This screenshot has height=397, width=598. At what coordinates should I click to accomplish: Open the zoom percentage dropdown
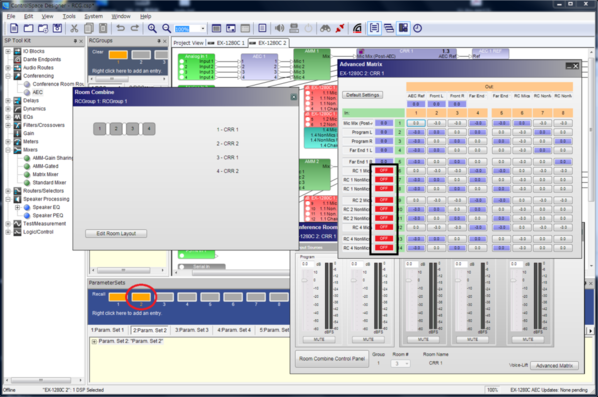[203, 29]
